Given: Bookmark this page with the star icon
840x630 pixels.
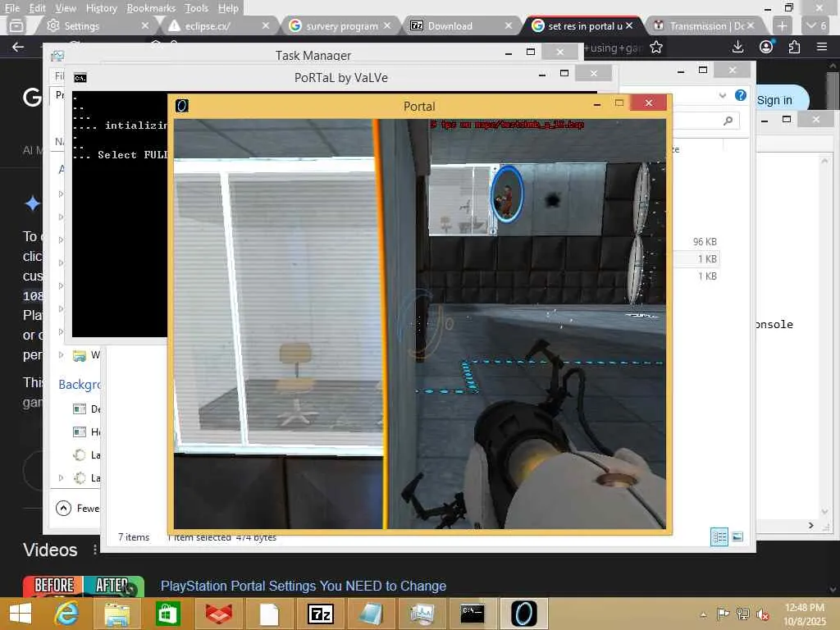Looking at the screenshot, I should (x=656, y=48).
